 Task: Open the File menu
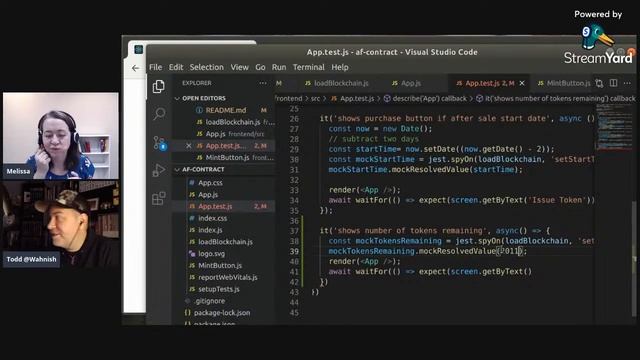[156, 67]
